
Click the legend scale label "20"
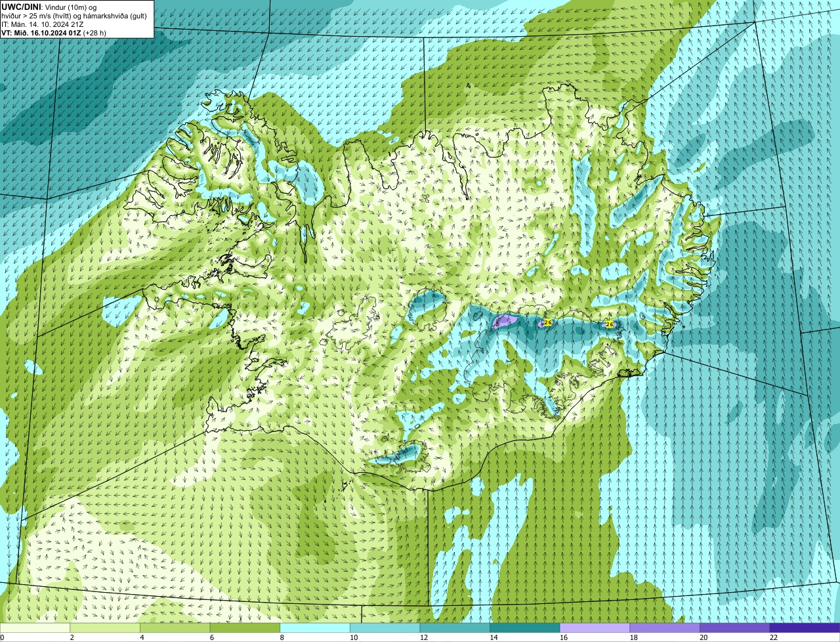pyautogui.click(x=703, y=637)
